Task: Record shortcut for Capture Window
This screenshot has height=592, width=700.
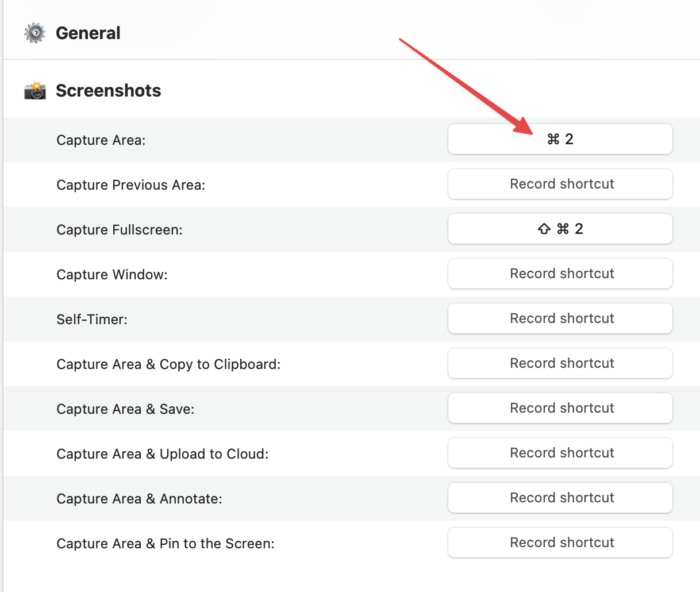Action: coord(560,274)
